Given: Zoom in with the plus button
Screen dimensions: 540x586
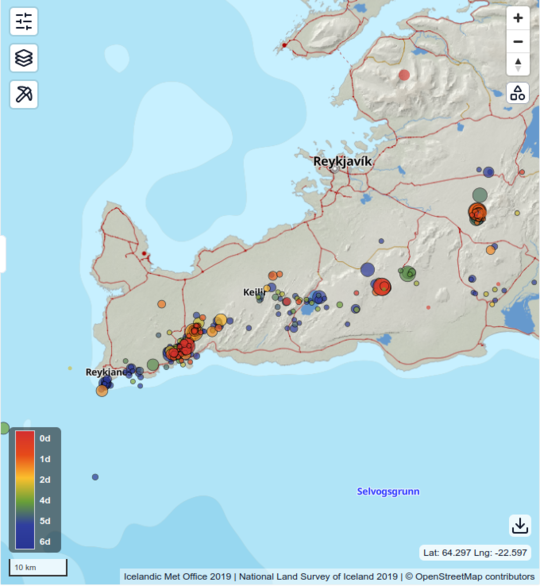Looking at the screenshot, I should (518, 18).
